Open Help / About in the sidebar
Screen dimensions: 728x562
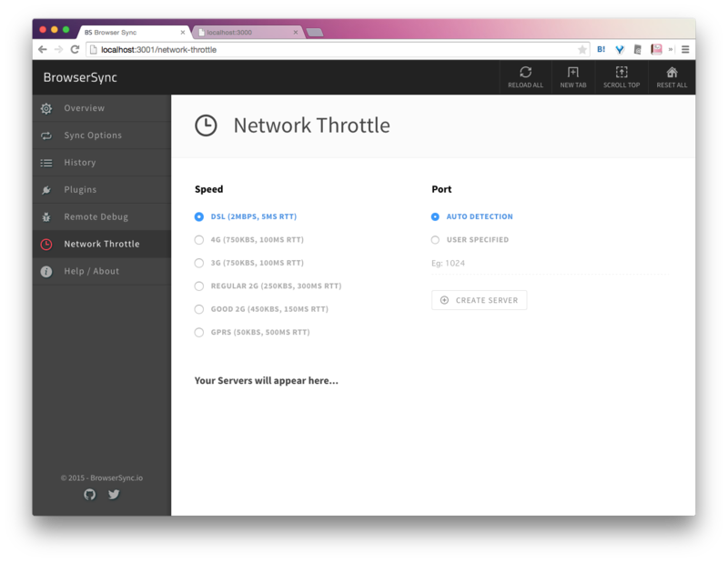click(x=102, y=271)
